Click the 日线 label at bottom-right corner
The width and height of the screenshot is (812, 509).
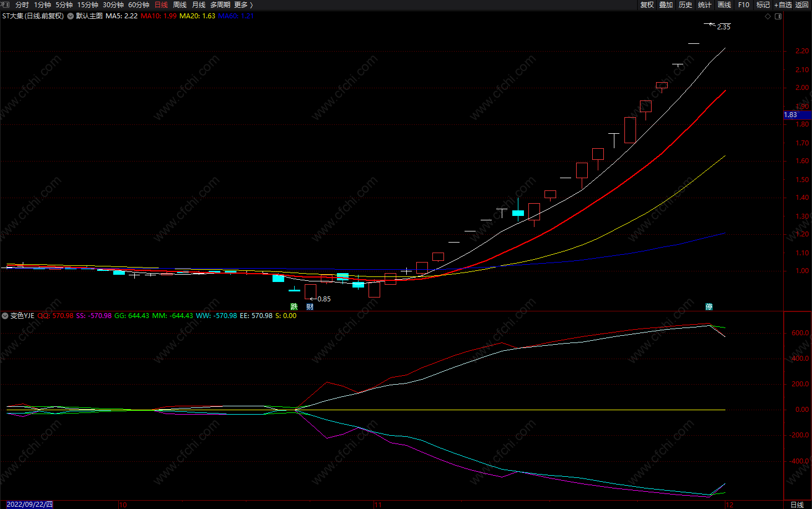[797, 505]
